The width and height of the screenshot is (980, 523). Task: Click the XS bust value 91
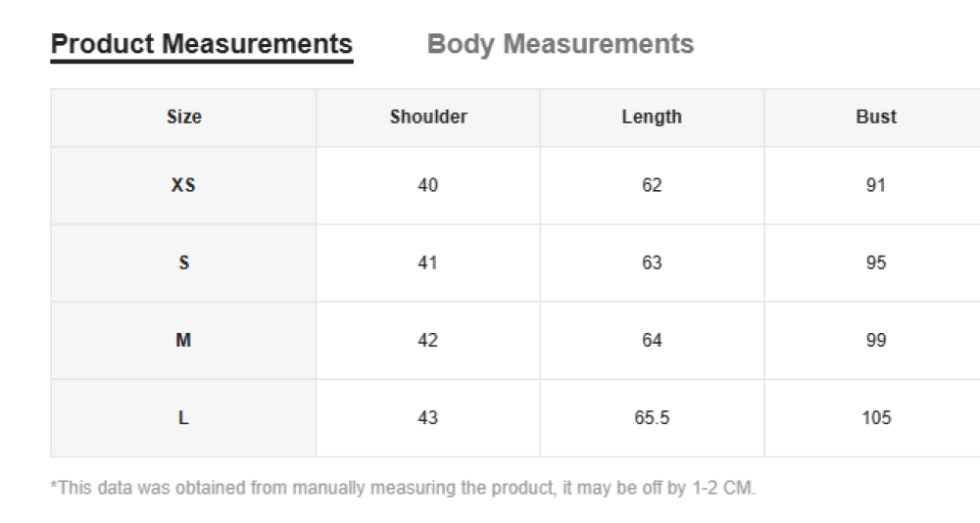click(875, 185)
